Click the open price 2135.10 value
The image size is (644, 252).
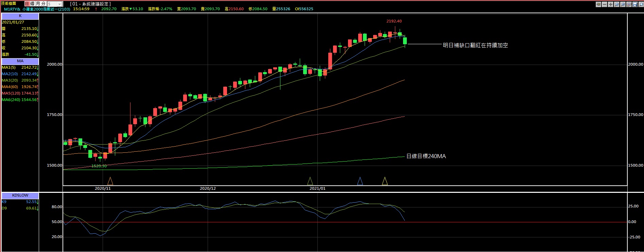click(x=29, y=29)
